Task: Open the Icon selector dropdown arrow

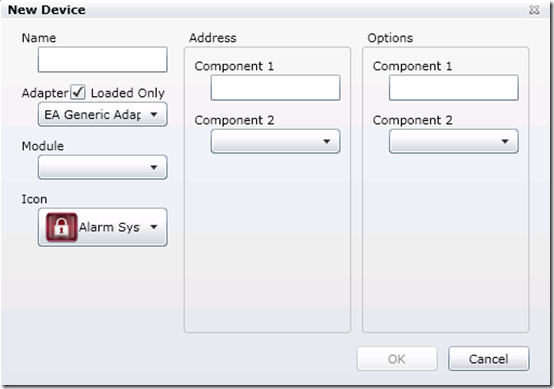Action: tap(154, 227)
